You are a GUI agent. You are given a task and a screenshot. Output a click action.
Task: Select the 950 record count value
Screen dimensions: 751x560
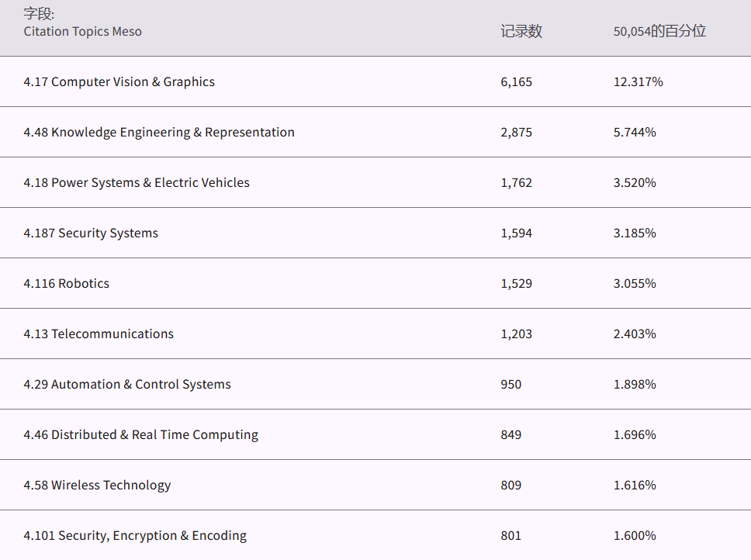tap(511, 385)
